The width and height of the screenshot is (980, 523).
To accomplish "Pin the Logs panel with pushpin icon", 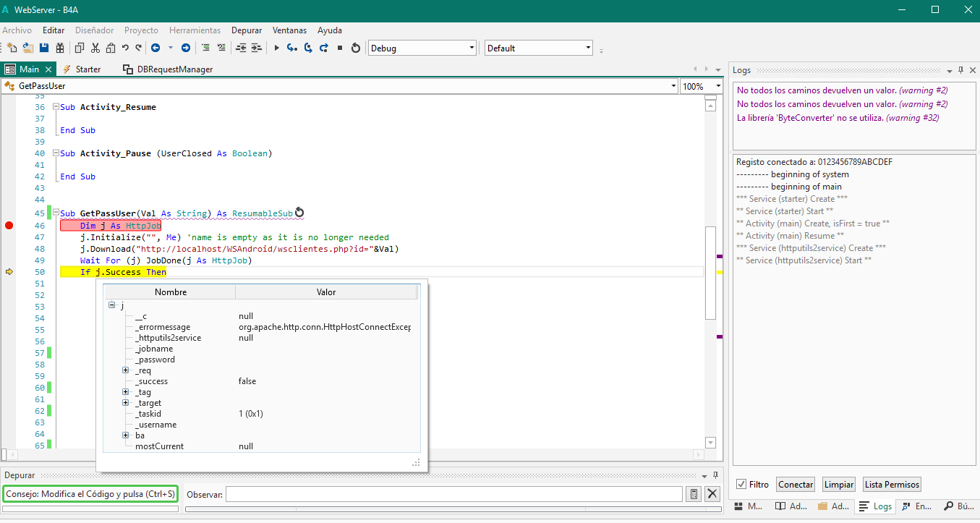I will point(960,70).
